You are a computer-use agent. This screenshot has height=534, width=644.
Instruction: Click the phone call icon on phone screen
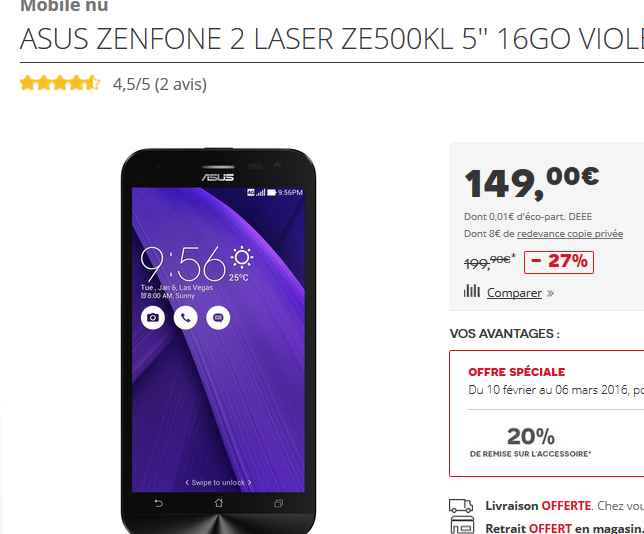pos(186,318)
